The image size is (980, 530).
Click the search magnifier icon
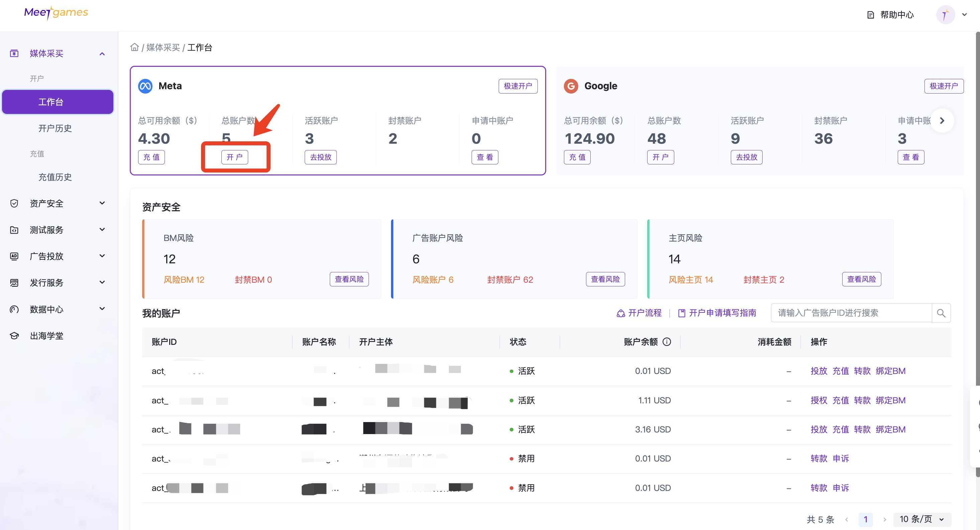(941, 313)
